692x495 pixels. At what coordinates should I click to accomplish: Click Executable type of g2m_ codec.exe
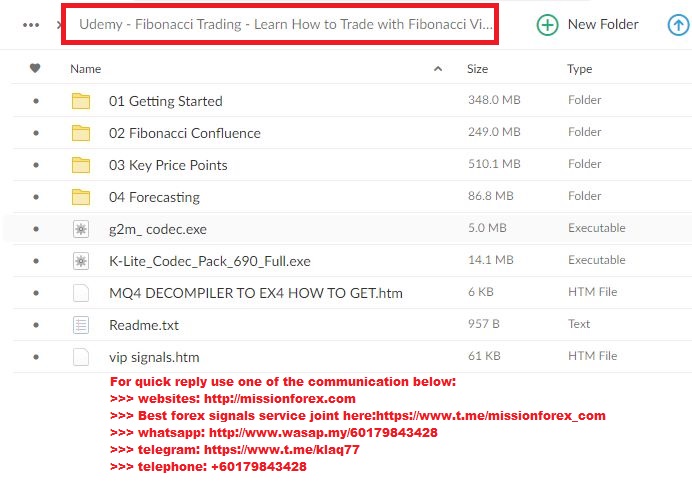tap(597, 228)
